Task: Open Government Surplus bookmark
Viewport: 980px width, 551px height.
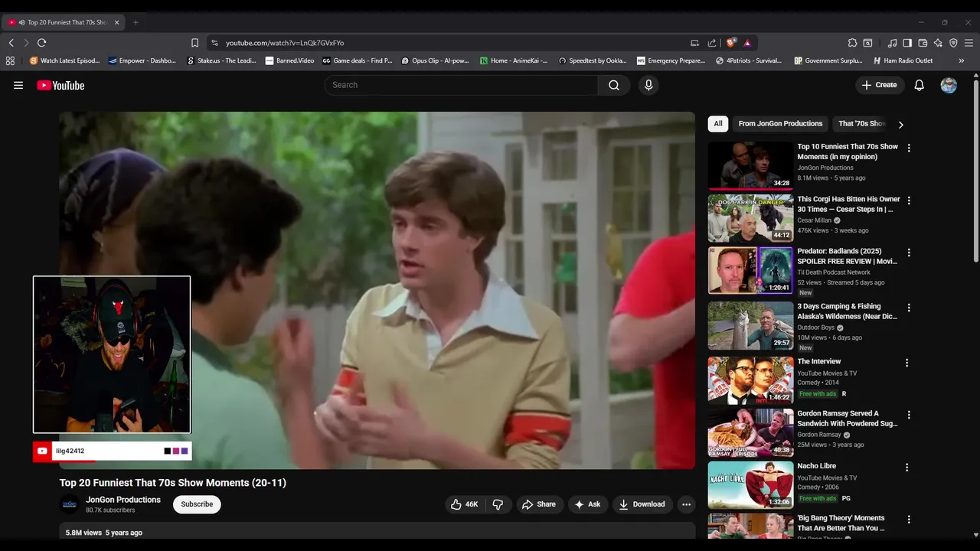Action: tap(828, 60)
